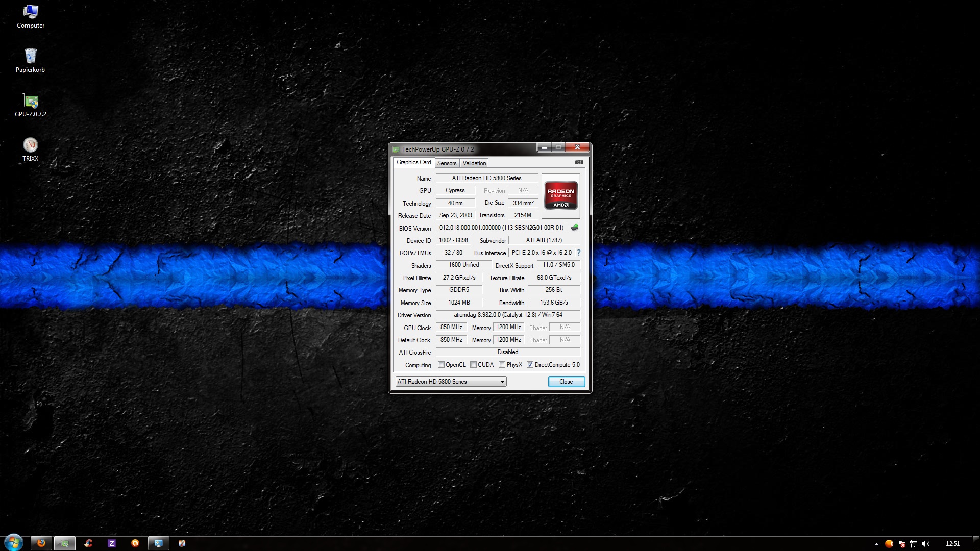Click the Shaders value 1600 Unified
This screenshot has height=551, width=980.
tap(463, 265)
